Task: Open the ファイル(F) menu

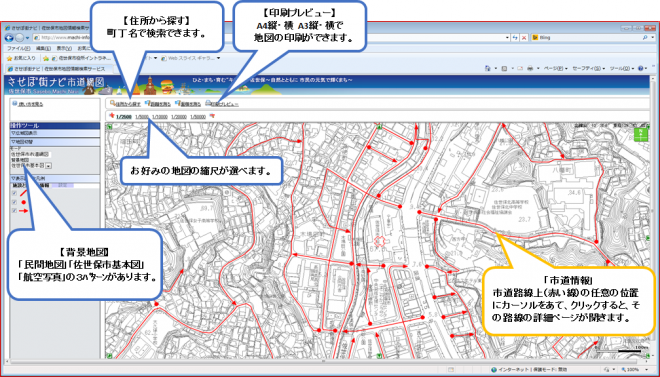Action: (18, 48)
